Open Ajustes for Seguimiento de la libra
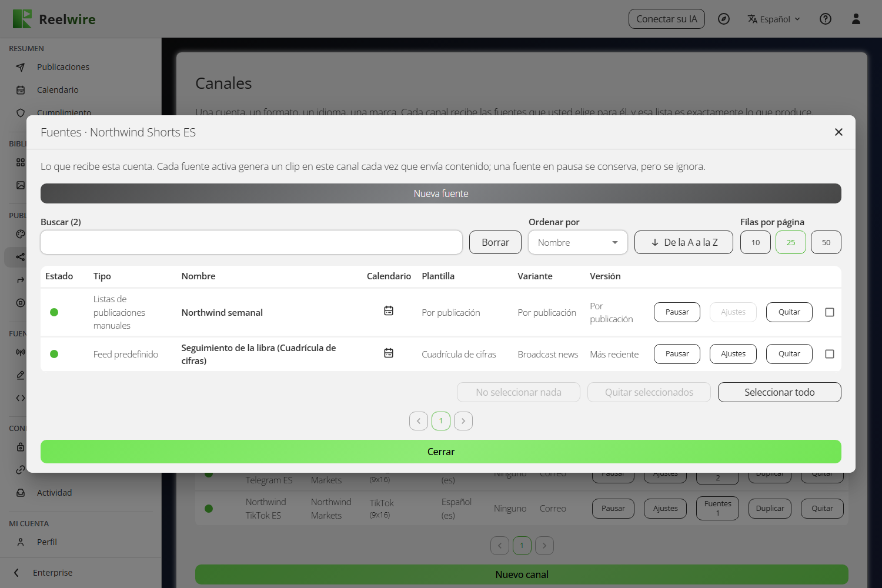882x588 pixels. [x=733, y=354]
